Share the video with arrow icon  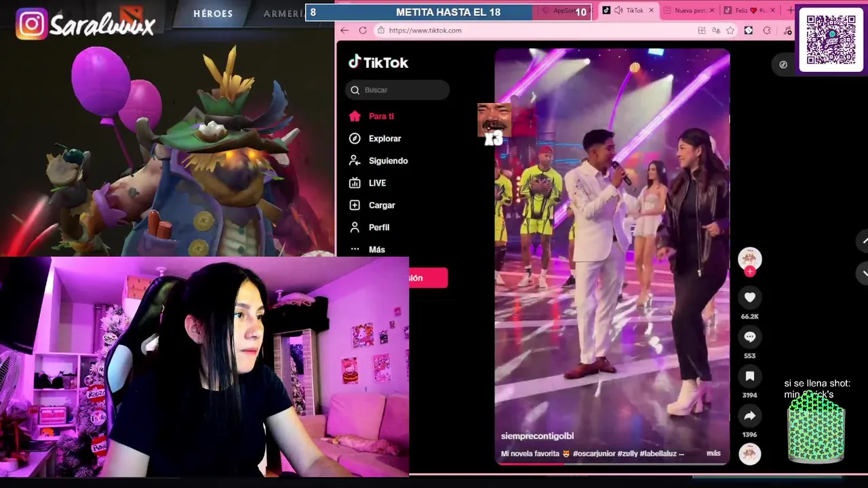point(749,415)
